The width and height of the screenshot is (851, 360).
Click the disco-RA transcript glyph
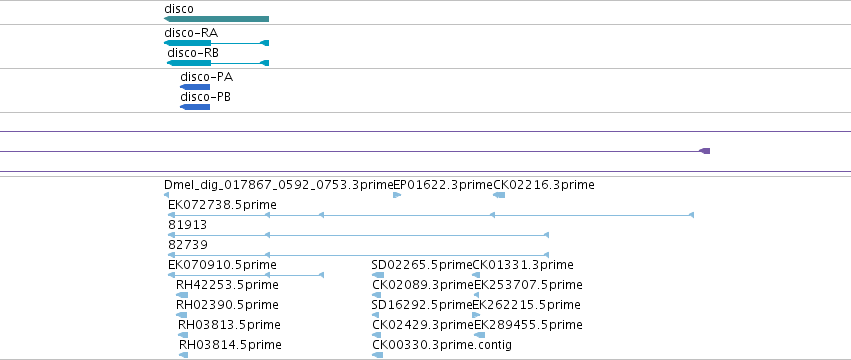217,43
